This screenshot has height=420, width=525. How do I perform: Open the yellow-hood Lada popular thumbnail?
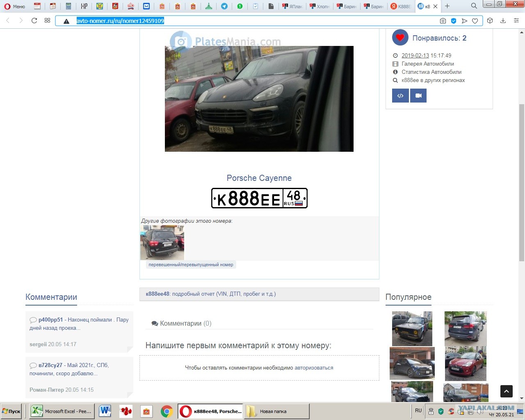(412, 329)
